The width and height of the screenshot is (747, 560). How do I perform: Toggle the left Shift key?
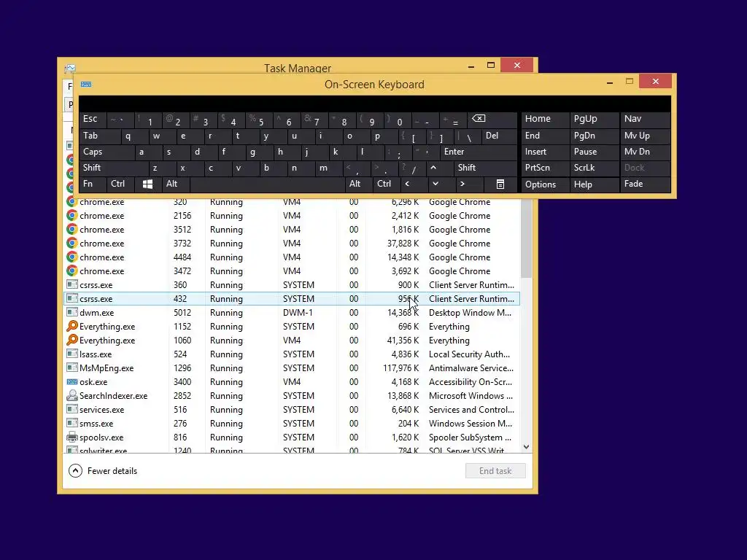pyautogui.click(x=114, y=168)
